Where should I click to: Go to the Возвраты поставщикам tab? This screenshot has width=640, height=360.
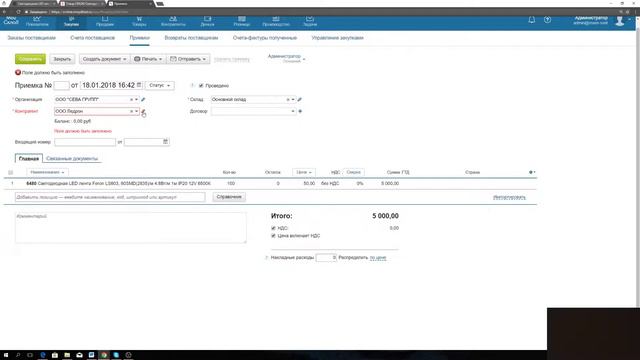[191, 38]
